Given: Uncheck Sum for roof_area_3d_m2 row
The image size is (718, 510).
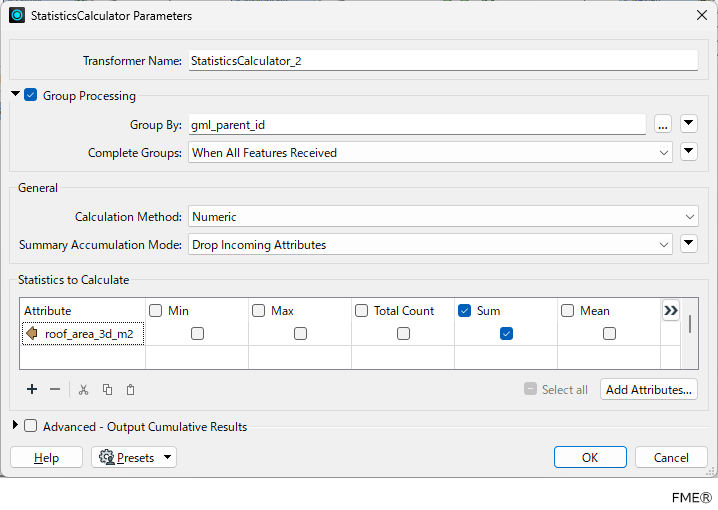Looking at the screenshot, I should 506,334.
